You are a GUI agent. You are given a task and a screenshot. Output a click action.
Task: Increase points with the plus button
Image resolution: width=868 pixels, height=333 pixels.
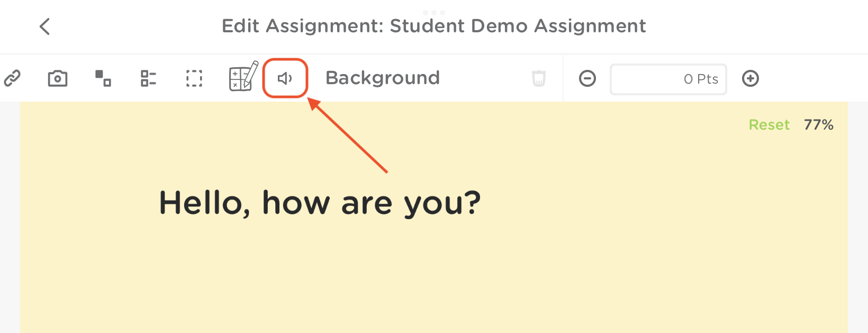[x=750, y=79]
